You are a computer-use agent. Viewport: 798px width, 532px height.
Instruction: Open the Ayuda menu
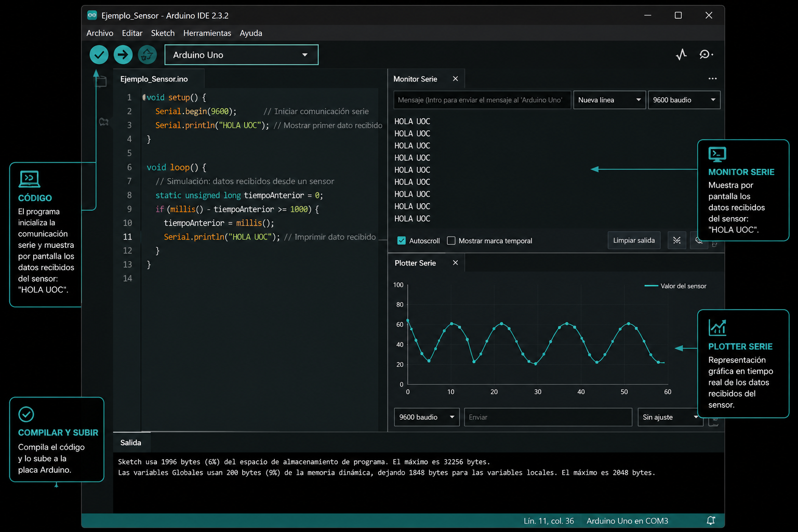tap(251, 33)
